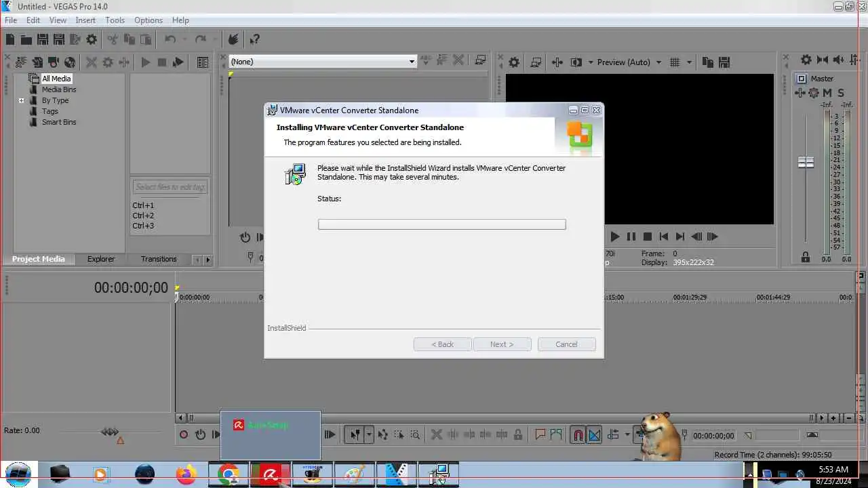Viewport: 868px width, 488px height.
Task: Stop the video preview
Action: click(648, 237)
